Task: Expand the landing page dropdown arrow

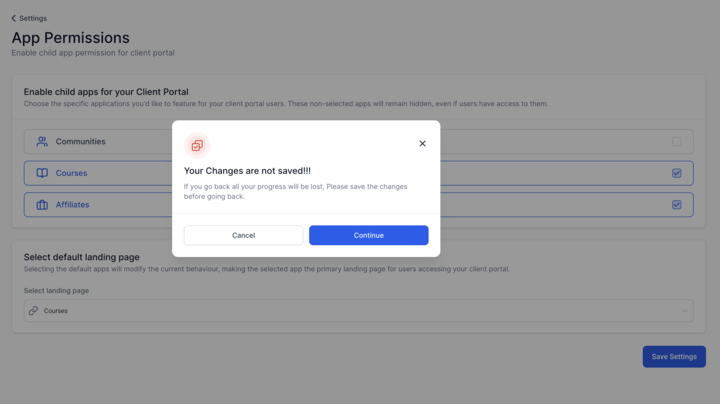Action: coord(685,311)
